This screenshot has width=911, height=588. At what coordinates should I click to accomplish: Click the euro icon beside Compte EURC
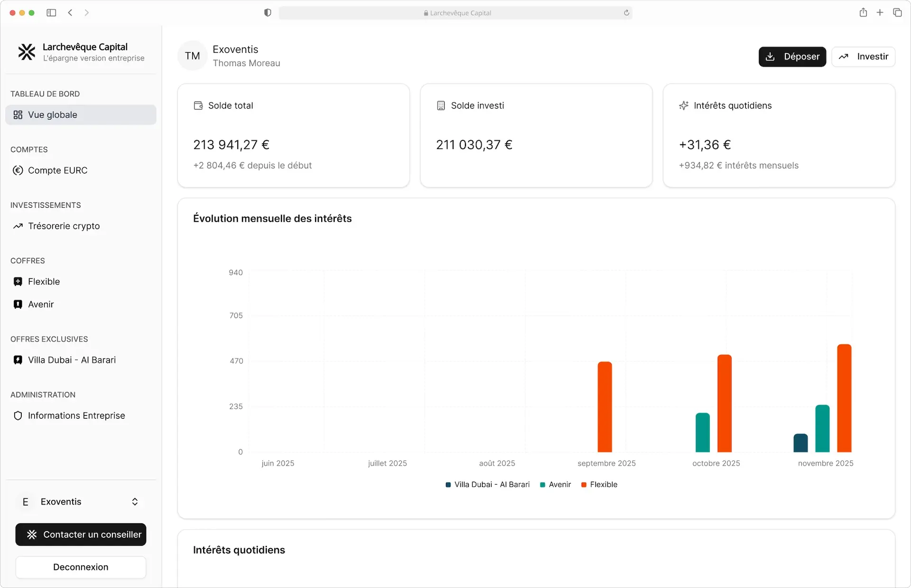pyautogui.click(x=18, y=170)
